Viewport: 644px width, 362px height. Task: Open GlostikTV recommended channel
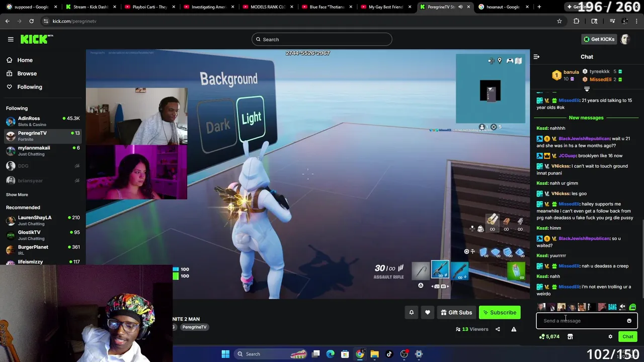43,235
